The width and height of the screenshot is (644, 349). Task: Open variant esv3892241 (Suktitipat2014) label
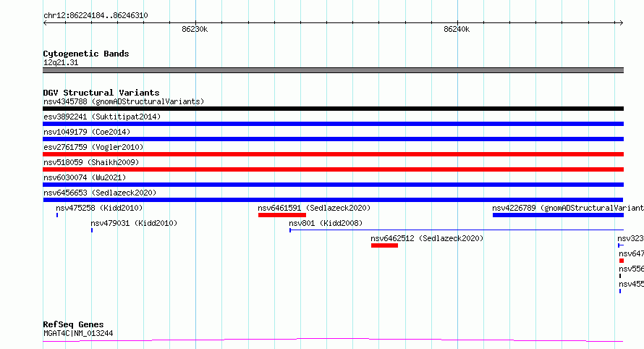pos(102,117)
